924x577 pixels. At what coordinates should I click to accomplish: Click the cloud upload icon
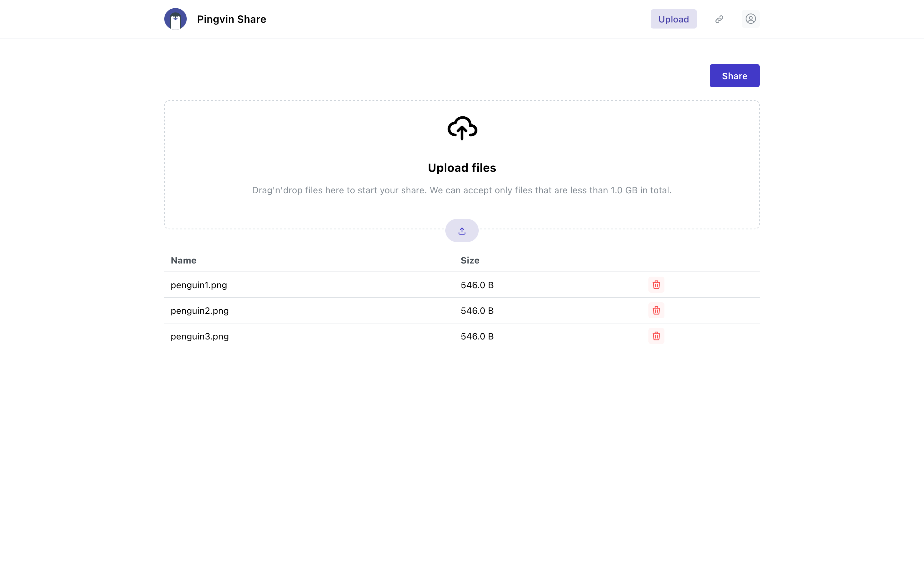462,128
